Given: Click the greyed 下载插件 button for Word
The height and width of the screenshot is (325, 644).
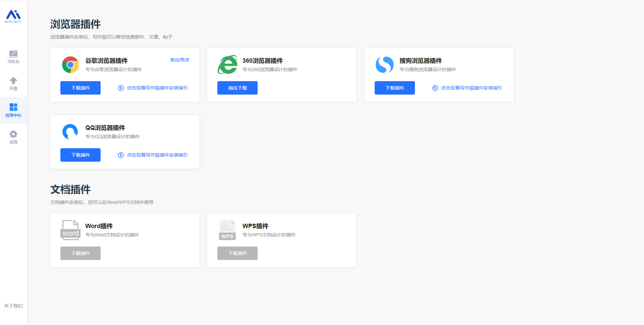Looking at the screenshot, I should point(80,253).
